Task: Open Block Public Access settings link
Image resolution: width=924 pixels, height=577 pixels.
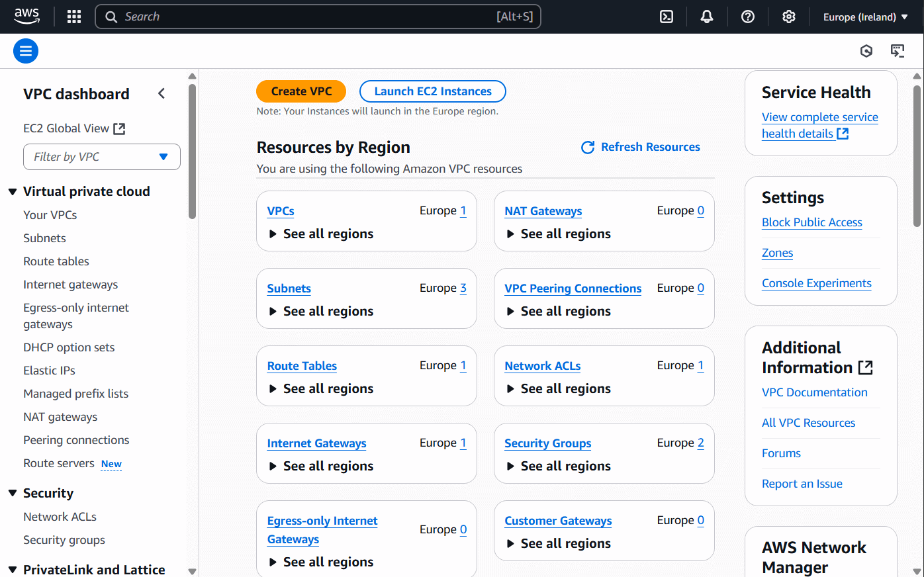Action: [x=812, y=222]
